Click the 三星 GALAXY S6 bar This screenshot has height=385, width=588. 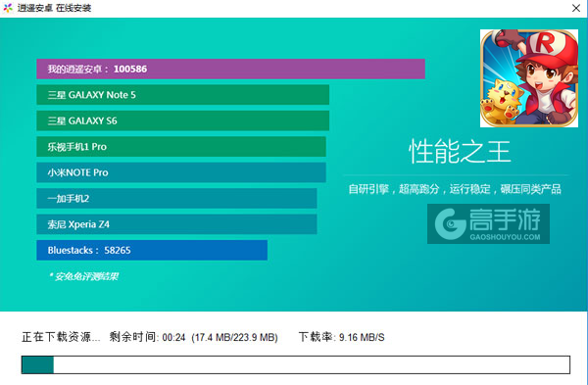click(182, 120)
